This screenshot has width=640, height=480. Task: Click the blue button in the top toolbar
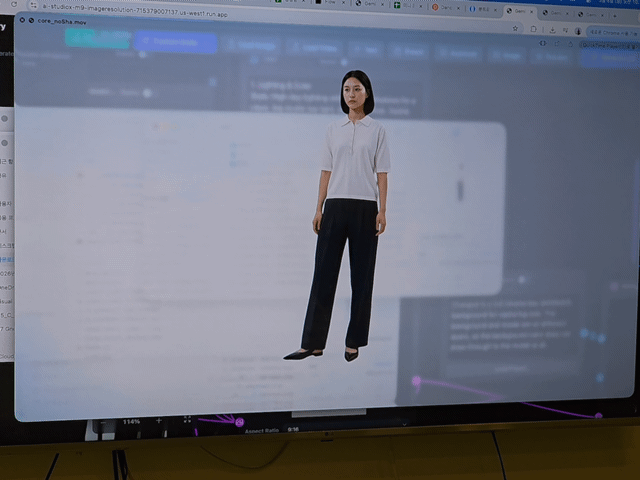(175, 43)
